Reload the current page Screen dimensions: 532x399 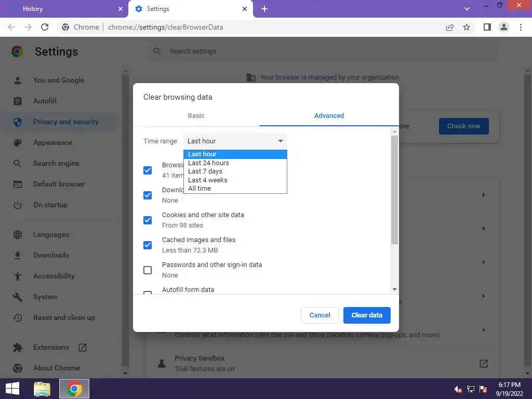click(x=45, y=27)
